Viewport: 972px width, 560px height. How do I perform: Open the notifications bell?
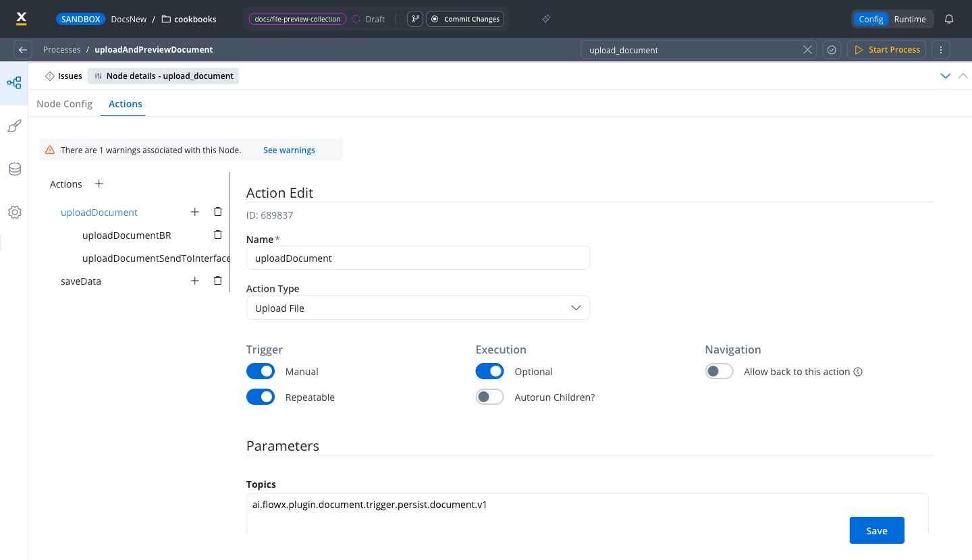pos(949,19)
